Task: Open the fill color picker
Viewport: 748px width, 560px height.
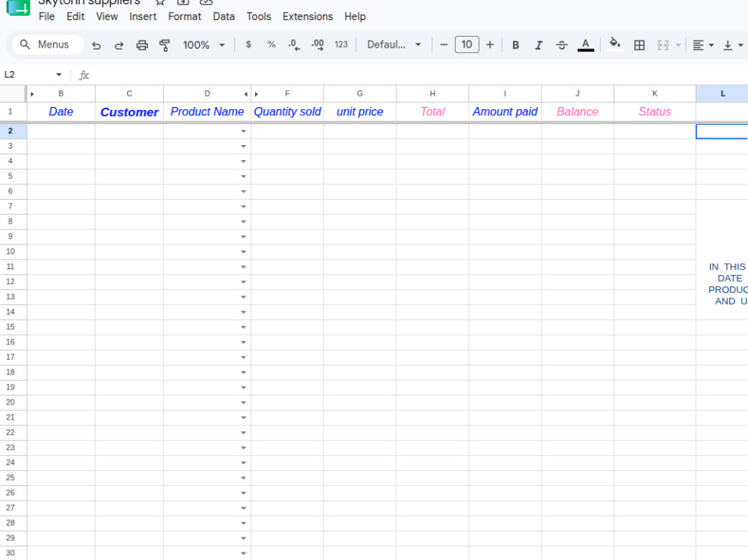Action: 616,44
